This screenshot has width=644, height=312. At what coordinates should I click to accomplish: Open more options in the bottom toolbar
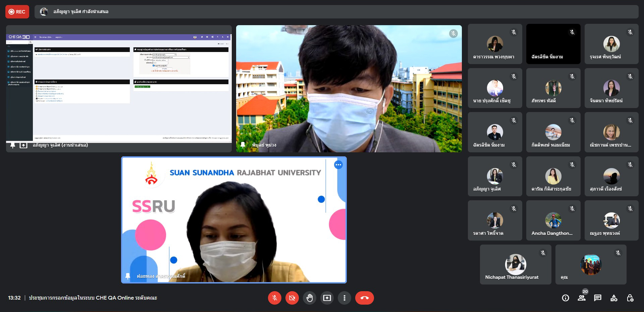(x=344, y=298)
